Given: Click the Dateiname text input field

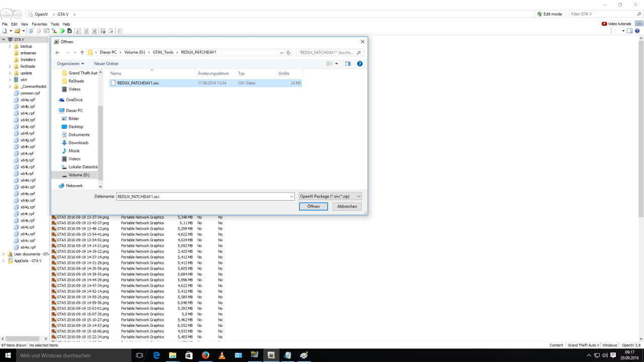Looking at the screenshot, I should click(202, 197).
